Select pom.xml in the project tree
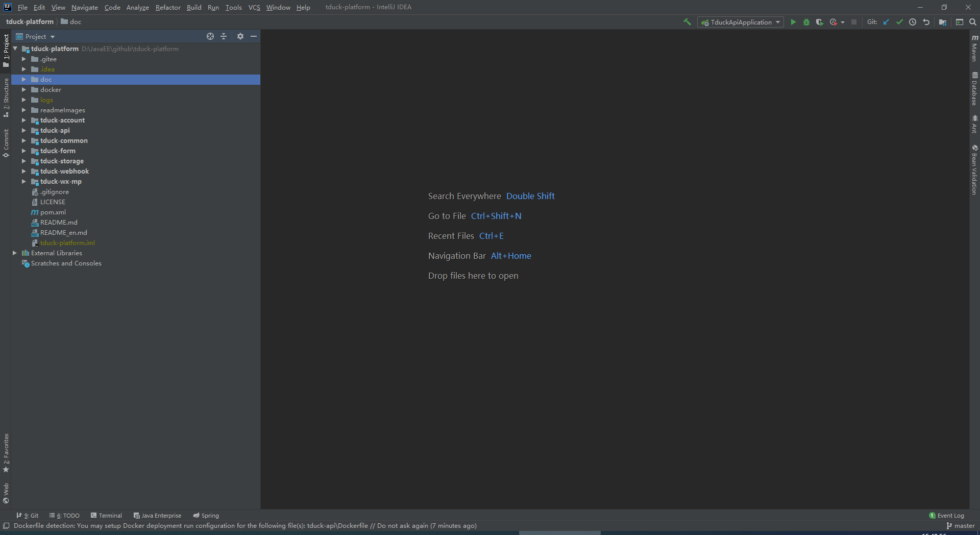The height and width of the screenshot is (535, 980). pyautogui.click(x=53, y=212)
